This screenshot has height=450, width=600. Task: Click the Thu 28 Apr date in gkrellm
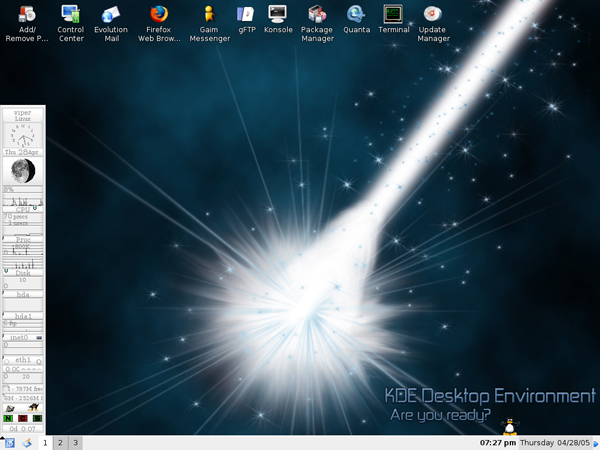(23, 152)
